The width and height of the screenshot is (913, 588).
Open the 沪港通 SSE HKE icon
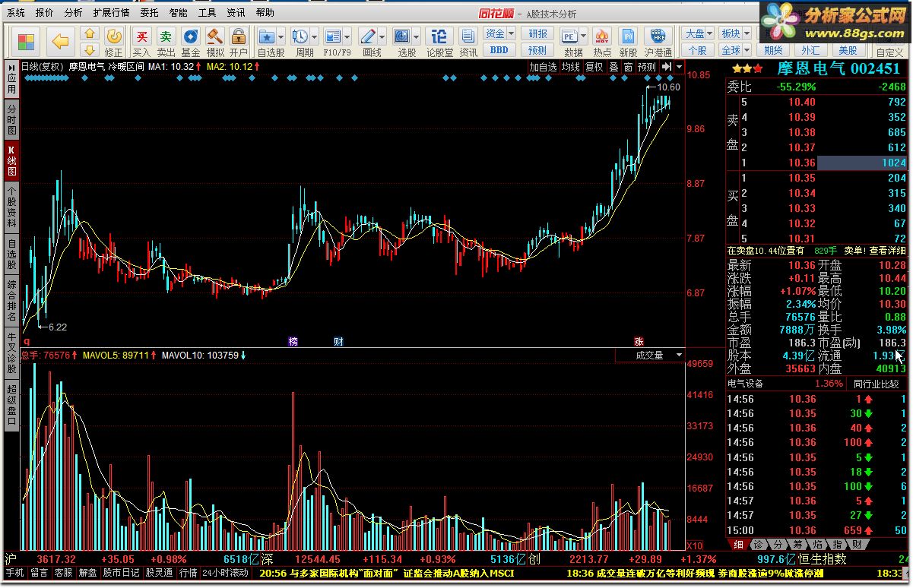(658, 42)
